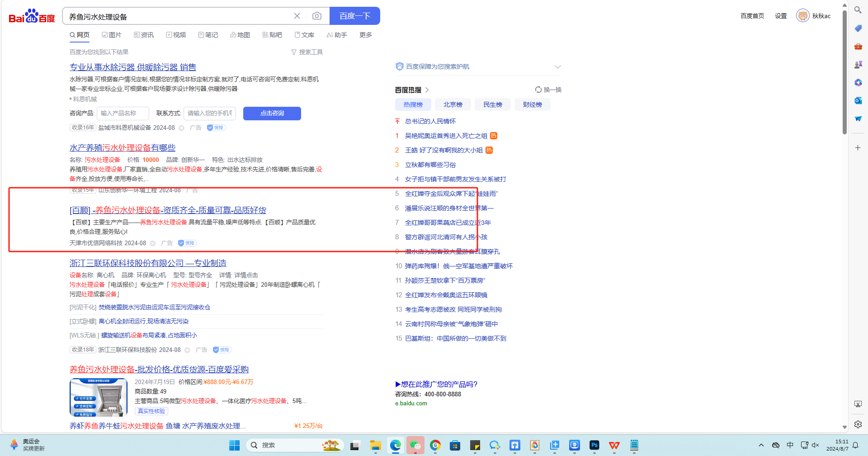The image size is (868, 456).
Task: Open sidebar settings gear icon
Action: pos(858,424)
